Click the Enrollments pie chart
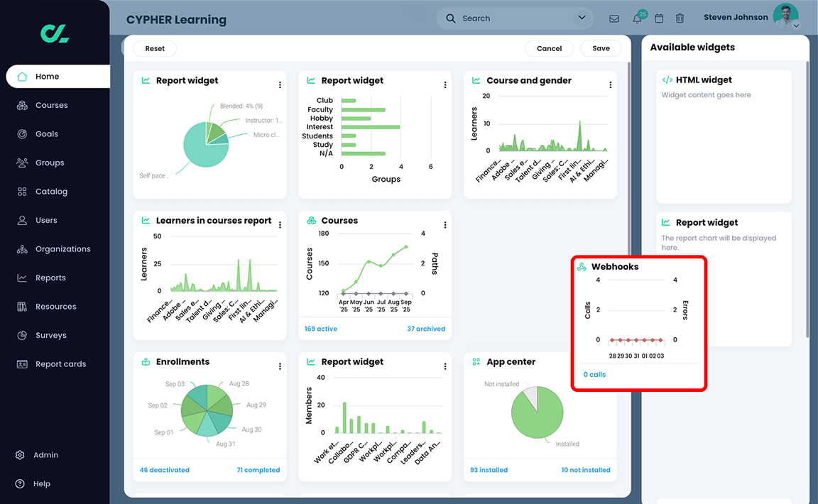818x504 pixels. point(207,410)
